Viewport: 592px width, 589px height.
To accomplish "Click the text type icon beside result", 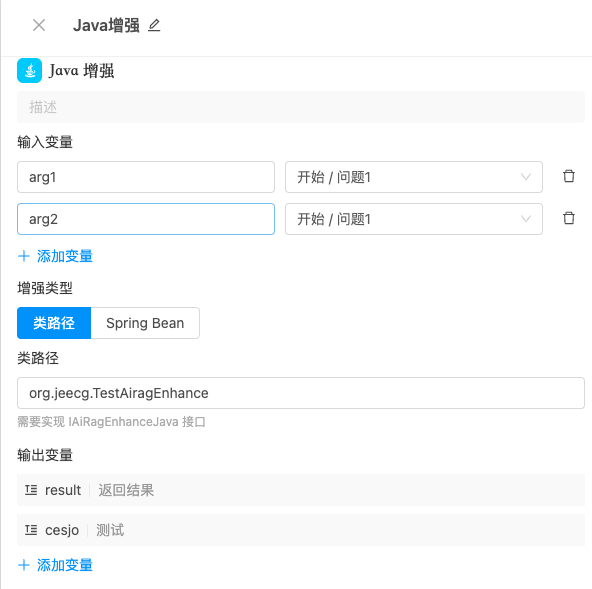I will [31, 490].
